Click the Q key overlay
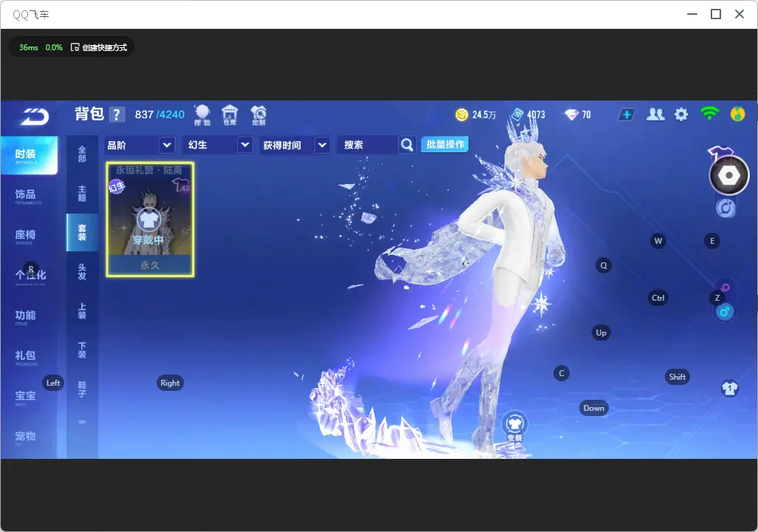 click(604, 265)
